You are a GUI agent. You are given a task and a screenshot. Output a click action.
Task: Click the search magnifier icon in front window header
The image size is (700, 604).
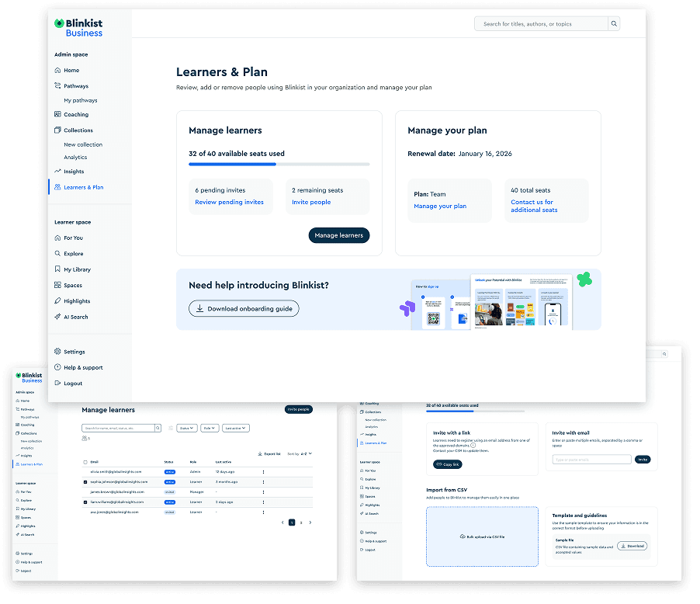(x=614, y=23)
